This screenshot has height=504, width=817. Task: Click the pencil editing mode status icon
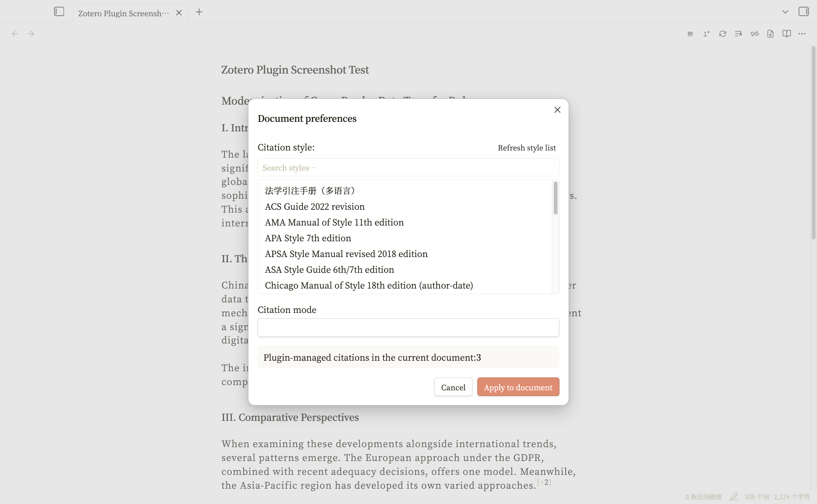734,497
